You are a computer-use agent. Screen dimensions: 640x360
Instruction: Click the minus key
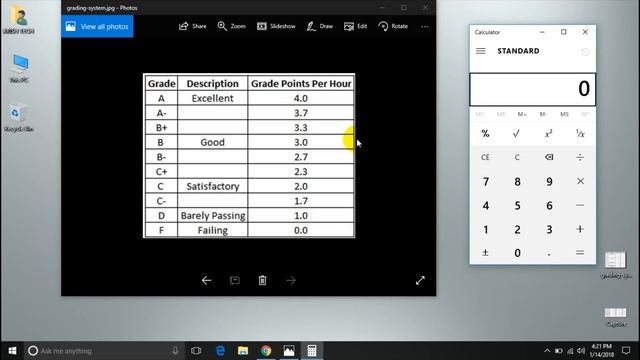click(x=580, y=205)
